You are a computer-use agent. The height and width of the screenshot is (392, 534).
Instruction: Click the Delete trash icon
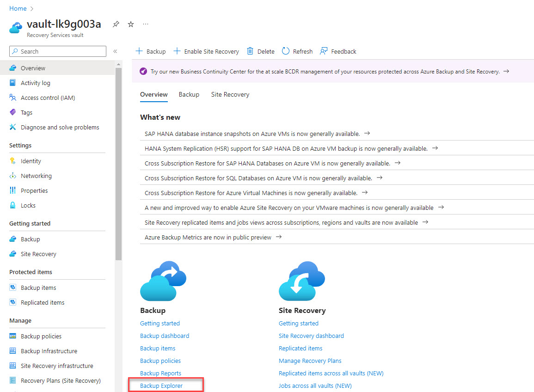[250, 51]
